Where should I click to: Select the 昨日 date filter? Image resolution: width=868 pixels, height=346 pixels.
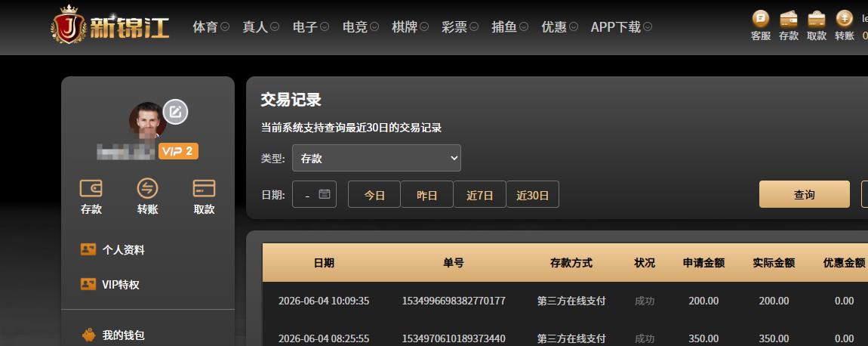tap(426, 195)
